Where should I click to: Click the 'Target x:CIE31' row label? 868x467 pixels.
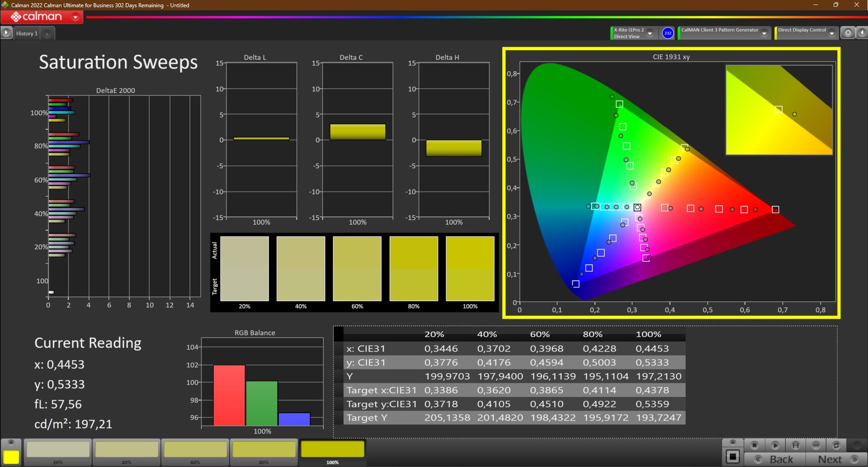point(381,390)
